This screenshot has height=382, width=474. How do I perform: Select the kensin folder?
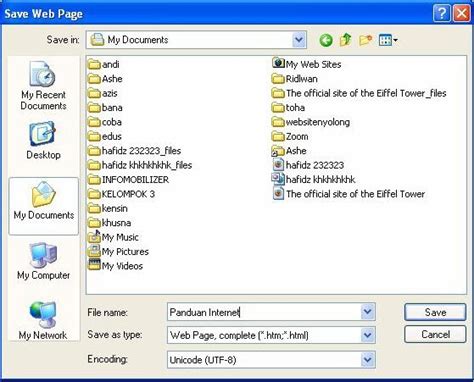pos(108,208)
